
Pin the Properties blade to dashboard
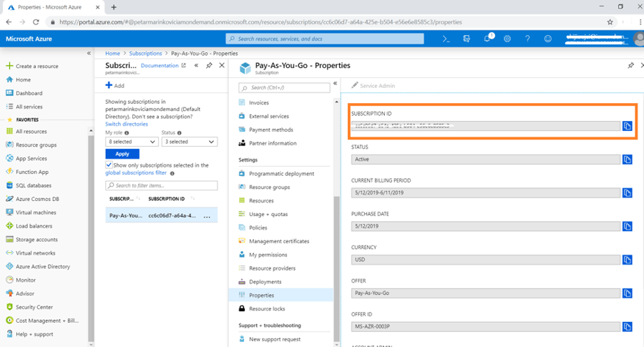click(x=630, y=66)
